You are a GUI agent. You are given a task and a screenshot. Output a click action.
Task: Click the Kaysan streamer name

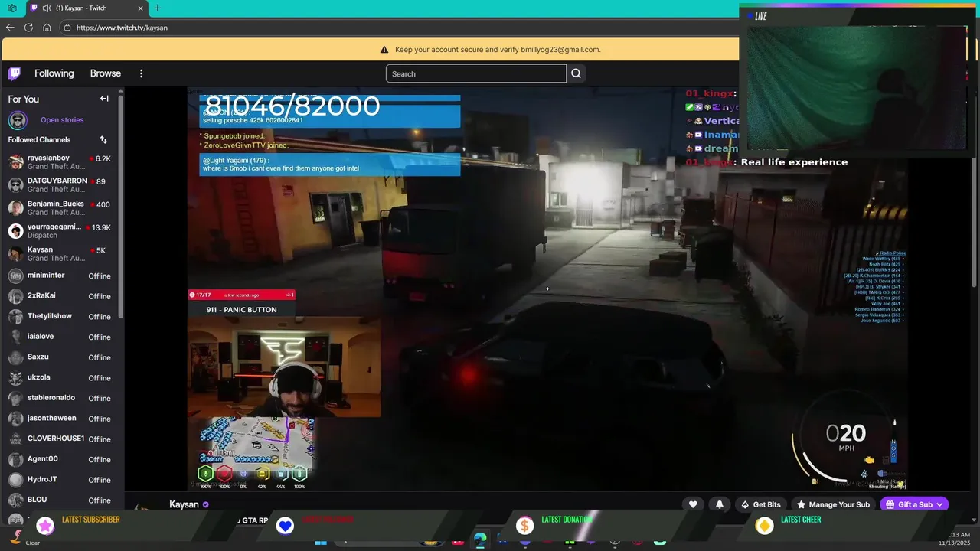pyautogui.click(x=184, y=504)
